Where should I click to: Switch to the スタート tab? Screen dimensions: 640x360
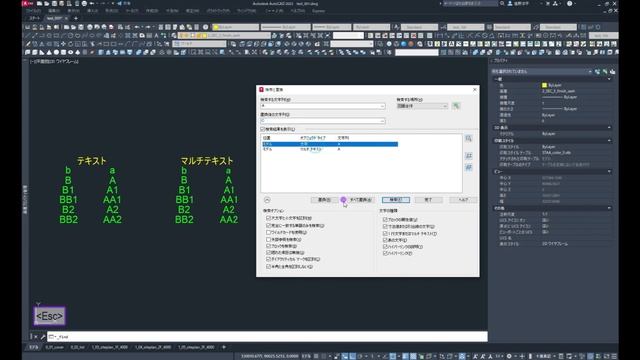(34, 18)
